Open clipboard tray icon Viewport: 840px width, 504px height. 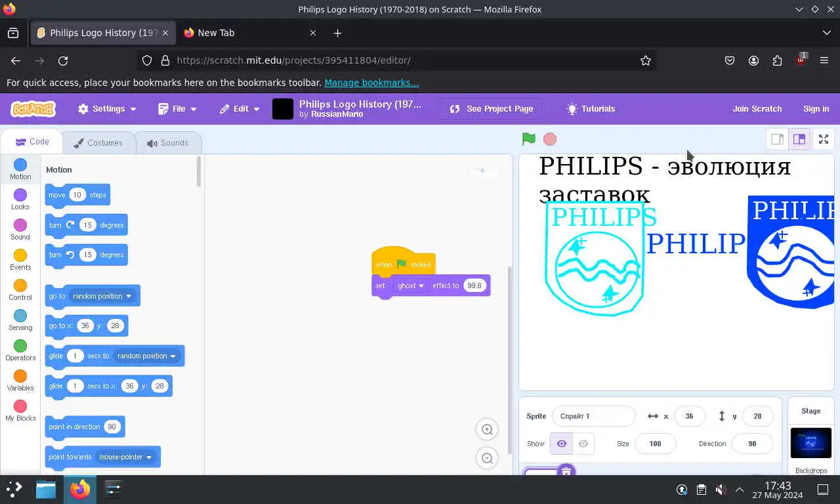click(x=702, y=490)
